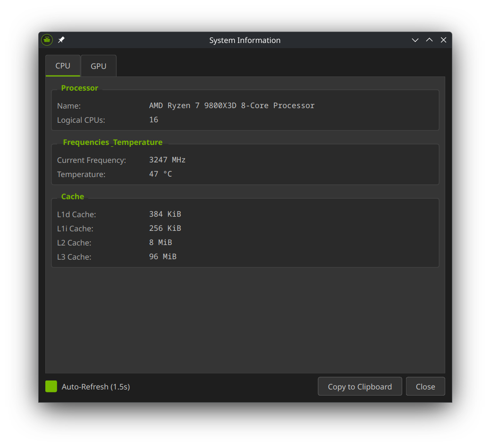The image size is (491, 448).
Task: Click the Logical CPUs value 16
Action: pos(153,120)
